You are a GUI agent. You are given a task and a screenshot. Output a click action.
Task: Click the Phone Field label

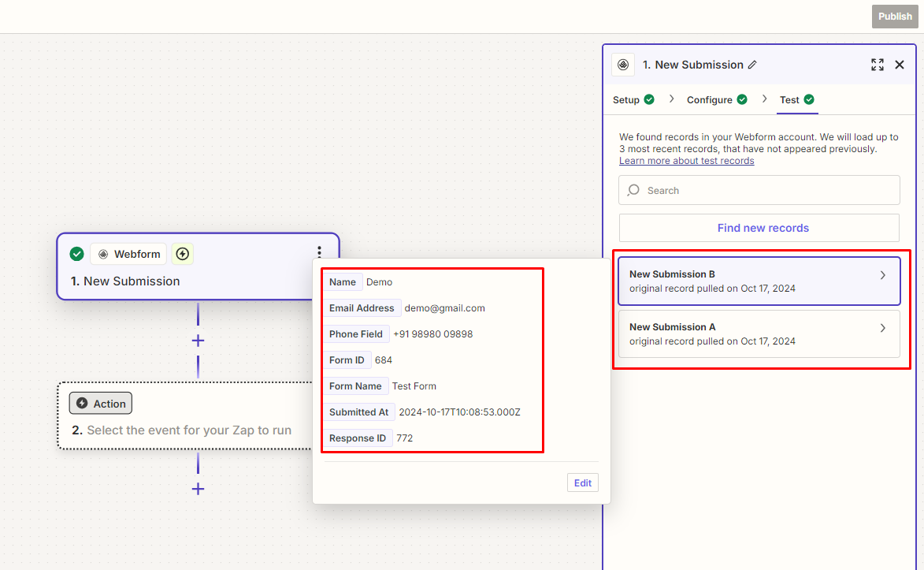[x=356, y=334]
